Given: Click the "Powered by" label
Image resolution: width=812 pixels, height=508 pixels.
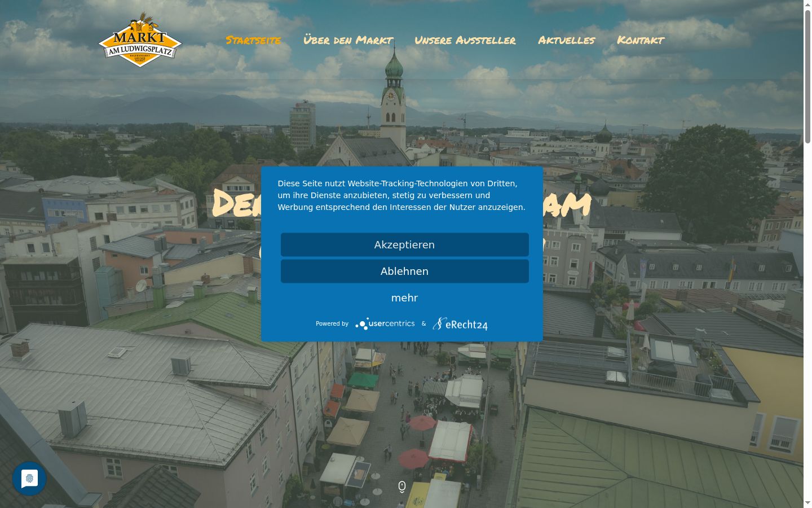Looking at the screenshot, I should [x=332, y=323].
